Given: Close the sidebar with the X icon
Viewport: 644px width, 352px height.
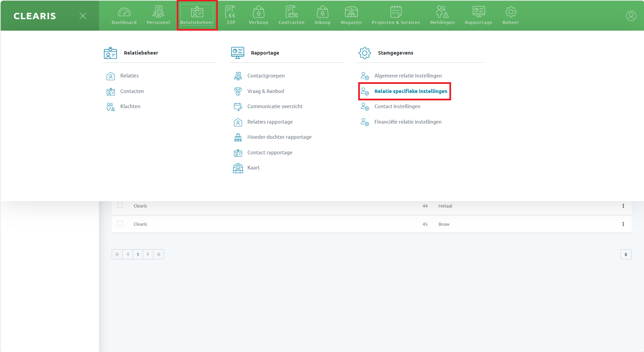Looking at the screenshot, I should [83, 16].
